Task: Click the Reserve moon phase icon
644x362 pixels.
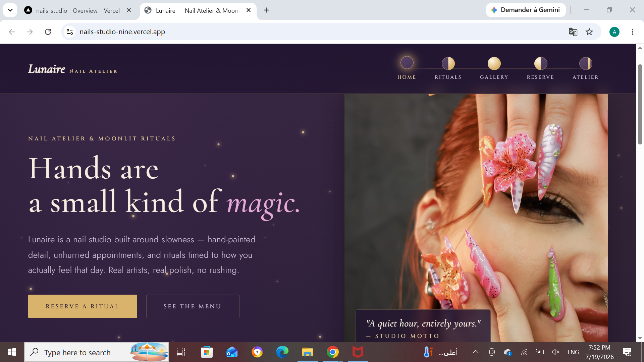Action: click(540, 63)
